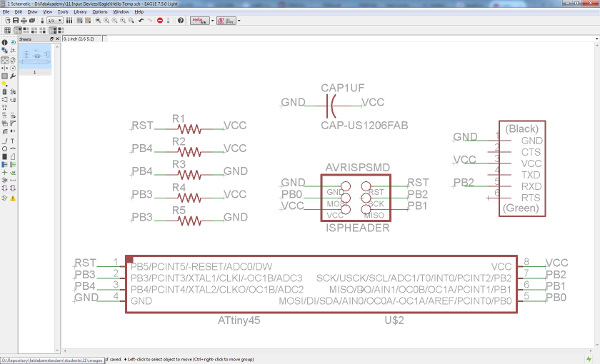Click the canvas horizontal scrollbar
The image size is (600, 364).
click(x=327, y=350)
